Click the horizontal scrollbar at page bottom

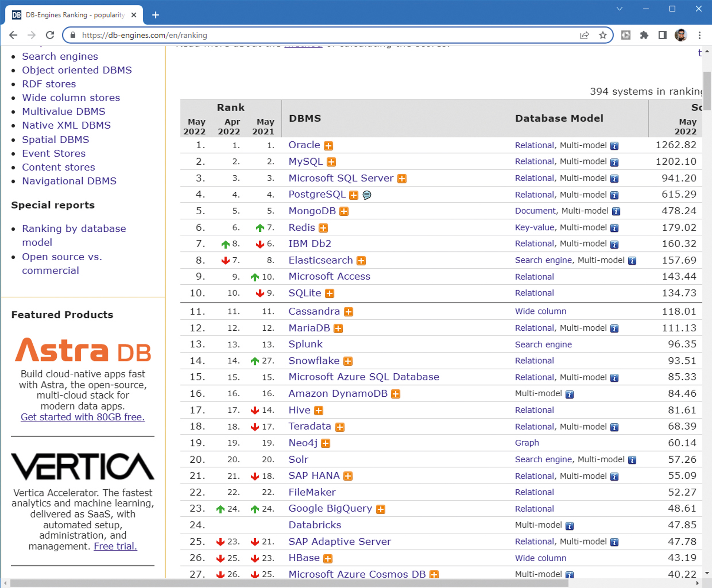tap(289, 583)
